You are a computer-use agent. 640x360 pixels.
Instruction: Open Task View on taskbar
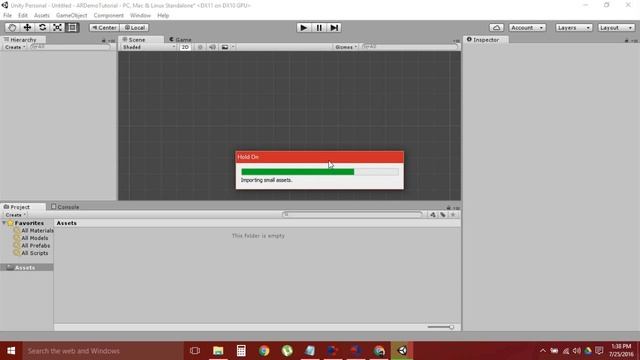[195, 351]
